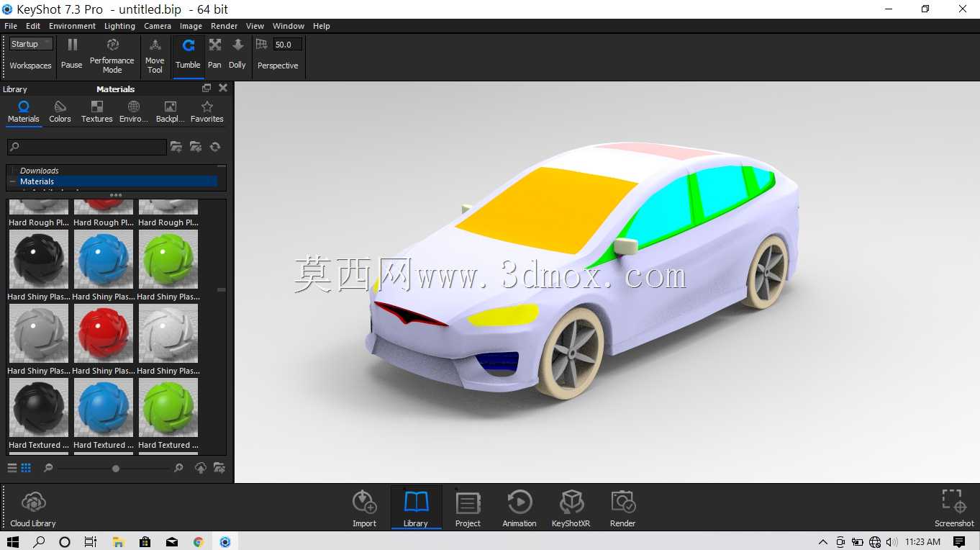The image size is (980, 550).
Task: Switch to the Colors library tab
Action: tap(60, 112)
